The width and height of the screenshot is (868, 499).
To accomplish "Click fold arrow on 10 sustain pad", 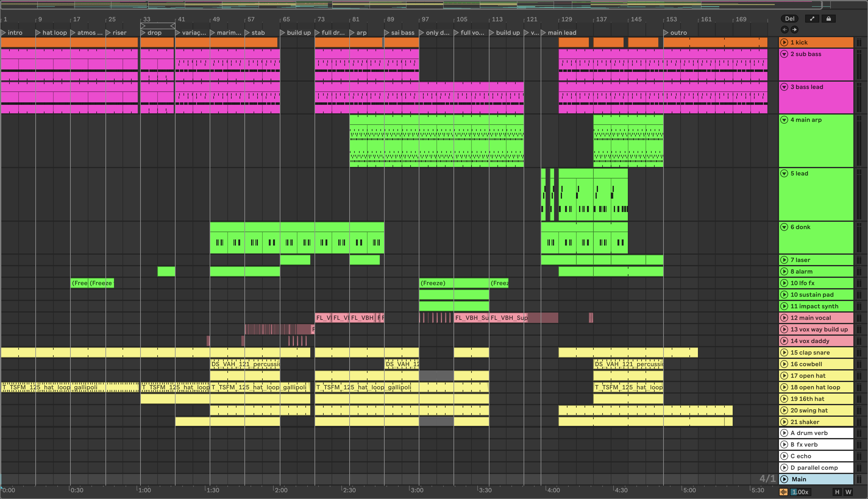I will point(784,295).
